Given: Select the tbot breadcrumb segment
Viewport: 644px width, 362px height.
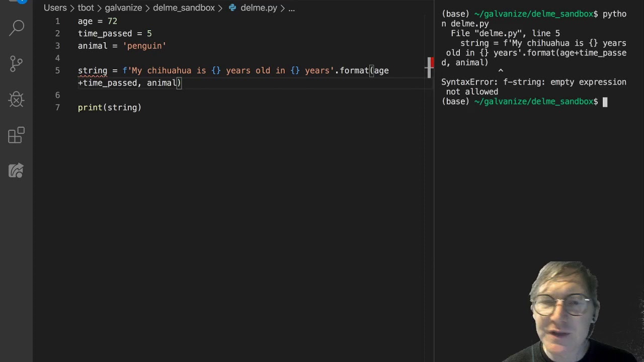Looking at the screenshot, I should [x=86, y=8].
